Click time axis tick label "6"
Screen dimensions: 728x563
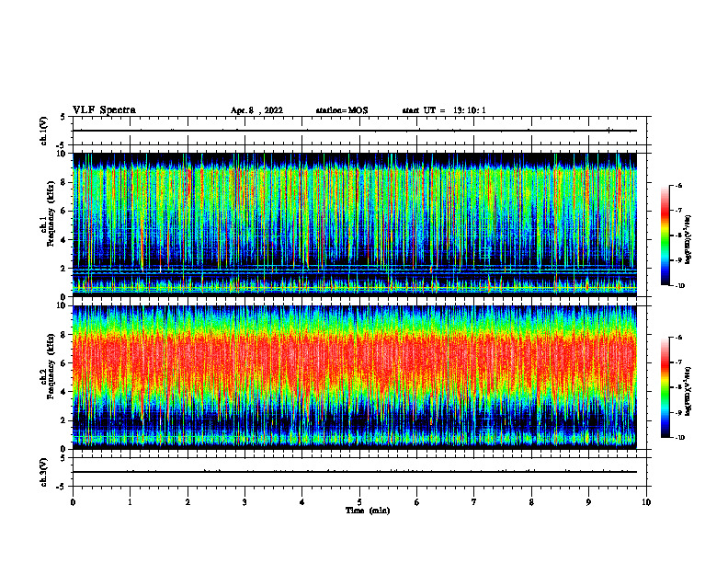[417, 502]
